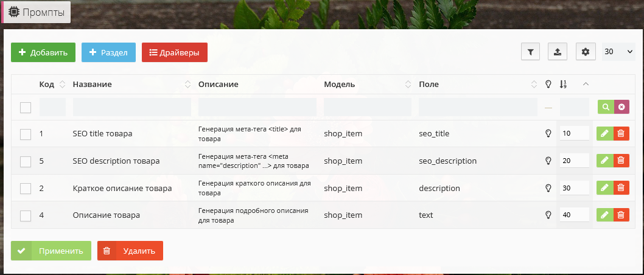Delete the Описание товара row
644x275 pixels.
621,215
